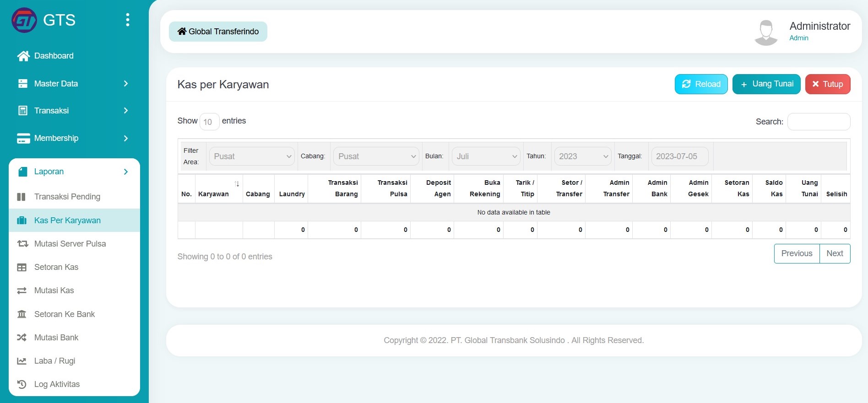
Task: Click the Reload button
Action: coord(701,84)
